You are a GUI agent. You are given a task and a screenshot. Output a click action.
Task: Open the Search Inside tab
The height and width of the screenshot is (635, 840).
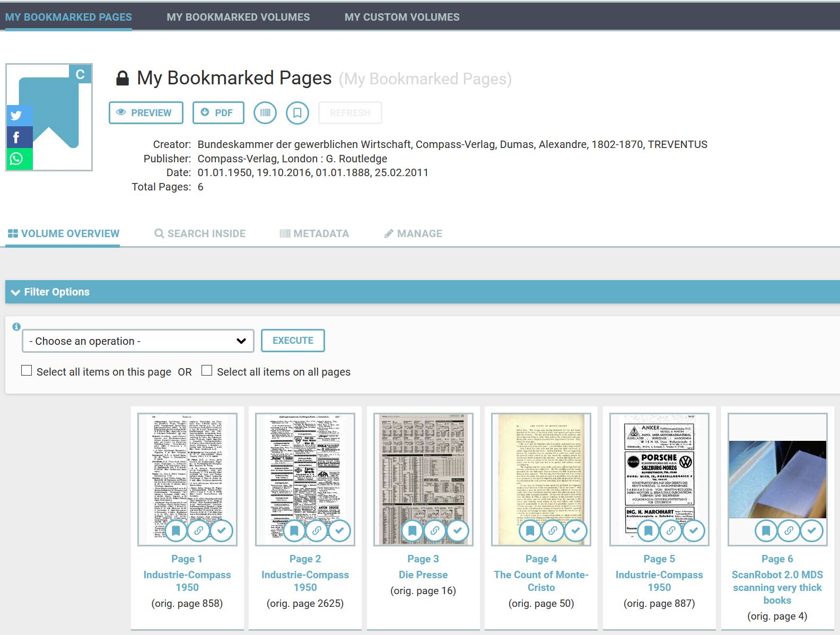[x=200, y=234]
